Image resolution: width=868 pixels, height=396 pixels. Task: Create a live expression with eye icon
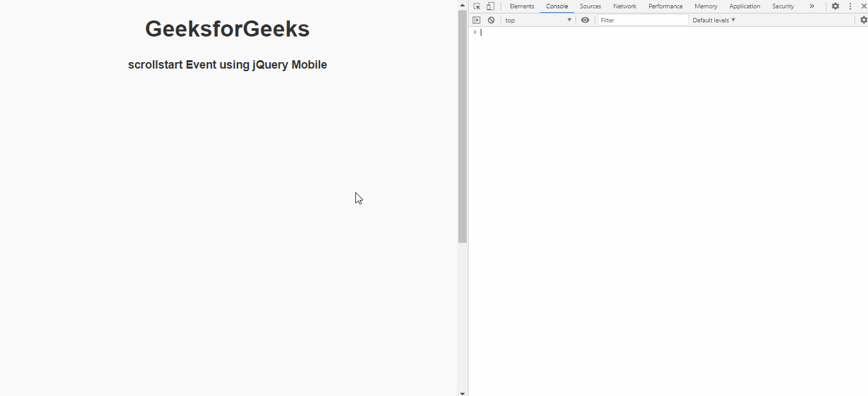[585, 20]
